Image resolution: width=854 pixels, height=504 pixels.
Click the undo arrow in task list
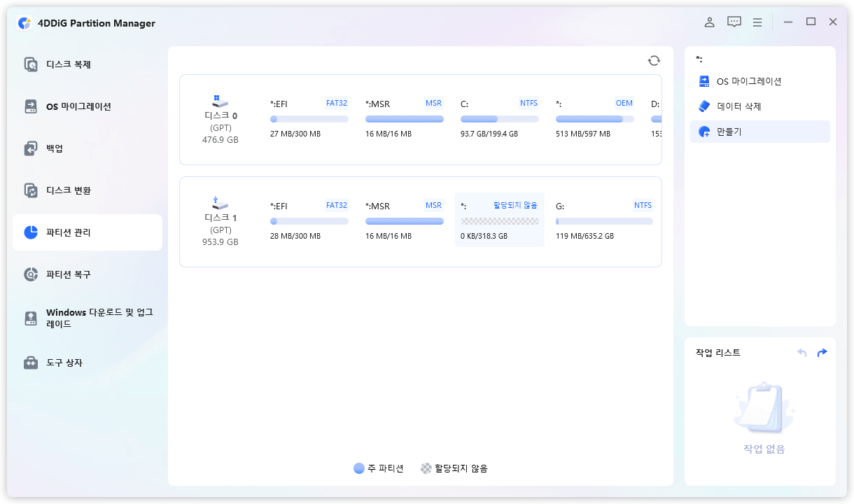[x=802, y=353]
